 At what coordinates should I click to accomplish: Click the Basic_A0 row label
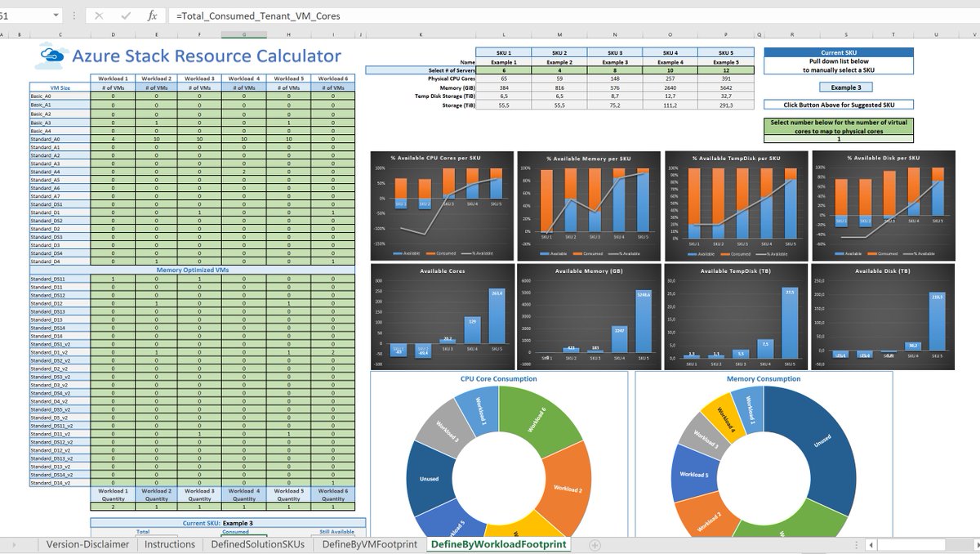60,96
